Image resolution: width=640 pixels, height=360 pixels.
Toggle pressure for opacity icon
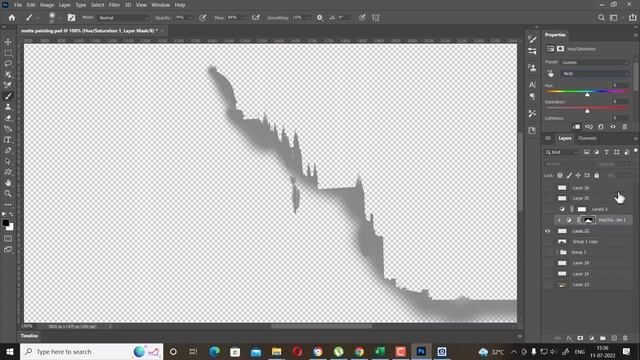point(203,18)
